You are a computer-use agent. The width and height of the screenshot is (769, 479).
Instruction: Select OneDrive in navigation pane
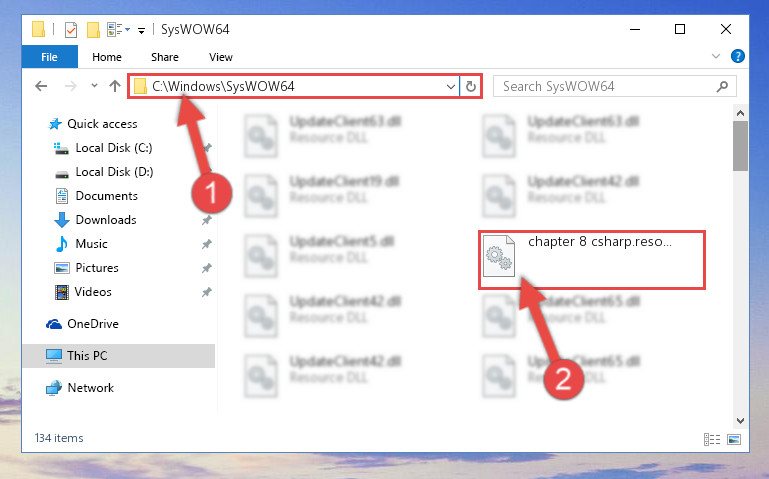coord(93,324)
